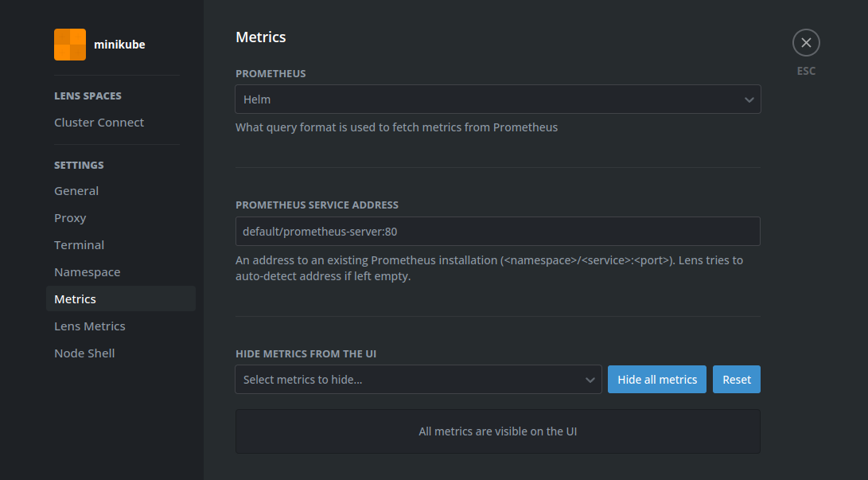
Task: Click the minikube cluster logo icon
Action: coord(69,45)
